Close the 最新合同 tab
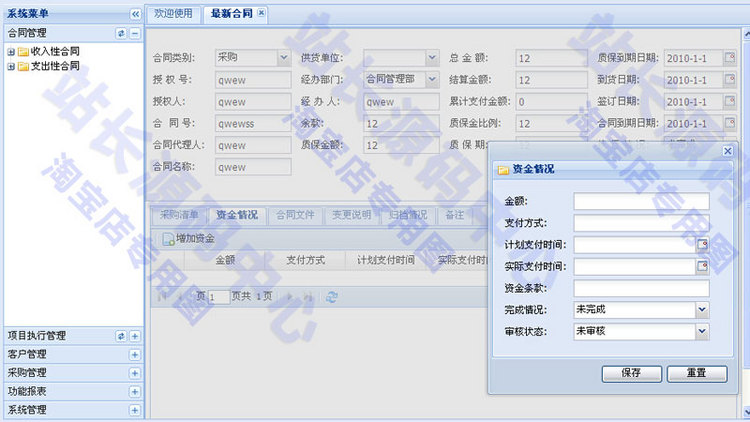This screenshot has width=750, height=422. tap(261, 13)
